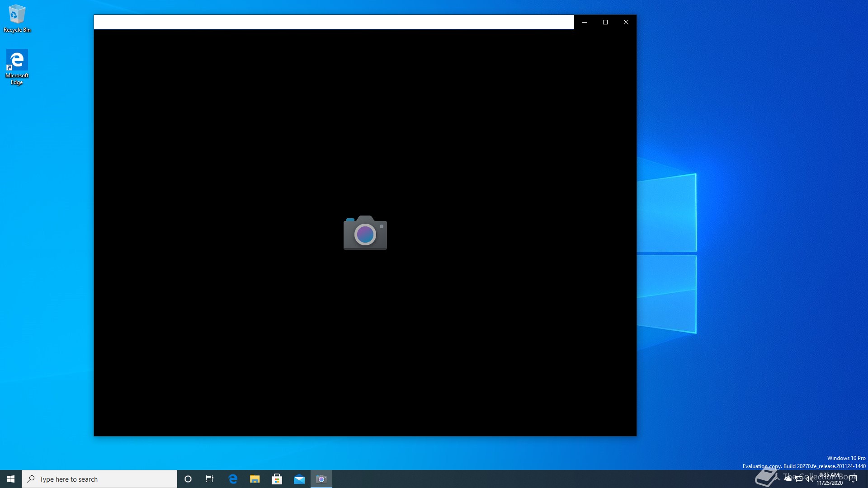
Task: Launch Microsoft Edge from the taskbar
Action: click(x=233, y=479)
